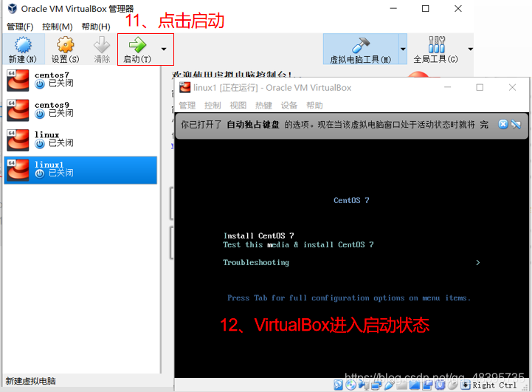The image size is (532, 392).
Task: Click the power state icon under centos9
Action: click(40, 114)
